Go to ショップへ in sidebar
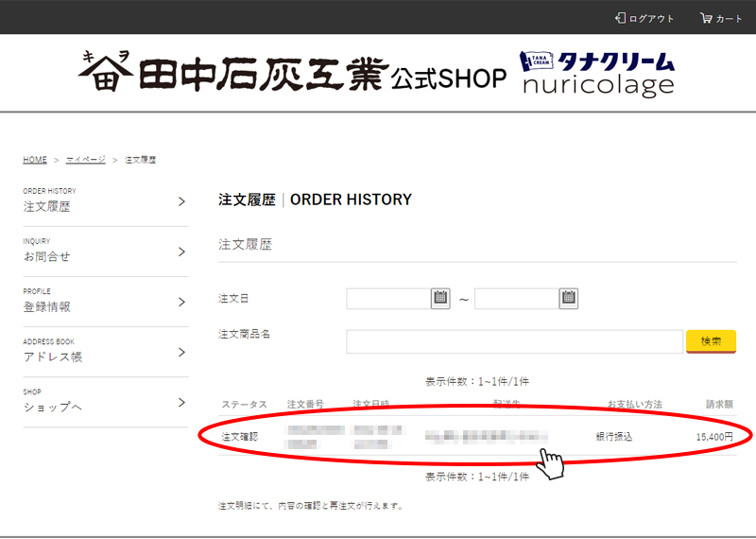 coord(53,407)
